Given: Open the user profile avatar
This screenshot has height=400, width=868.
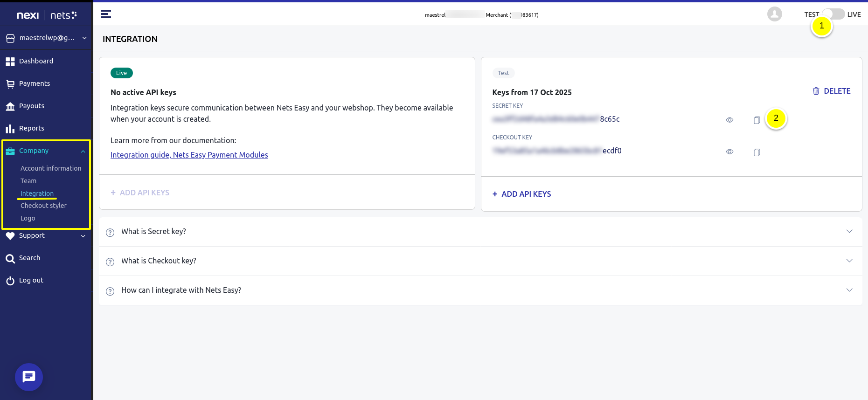Looking at the screenshot, I should pyautogui.click(x=775, y=14).
